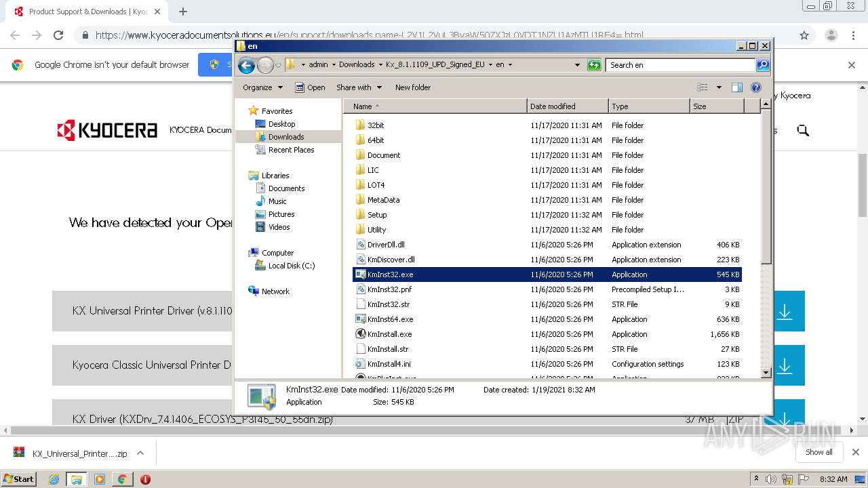Image resolution: width=868 pixels, height=488 pixels.
Task: Click the change view icon
Action: [703, 87]
